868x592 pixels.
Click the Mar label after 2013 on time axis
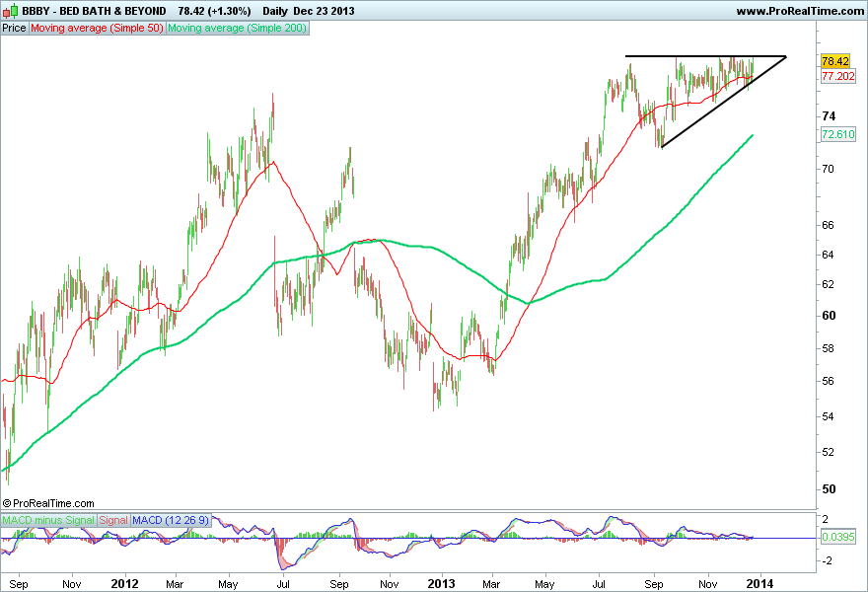491,584
